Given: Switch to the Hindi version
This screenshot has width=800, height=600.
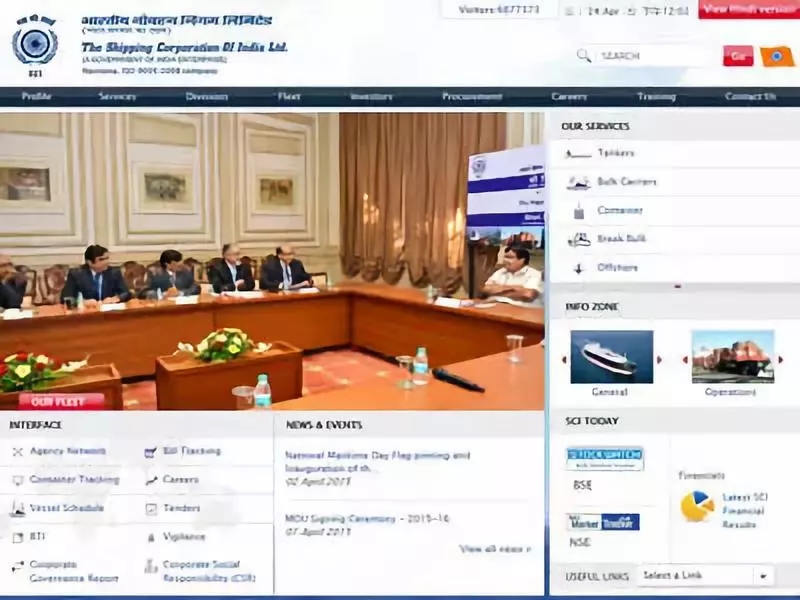Looking at the screenshot, I should click(749, 9).
